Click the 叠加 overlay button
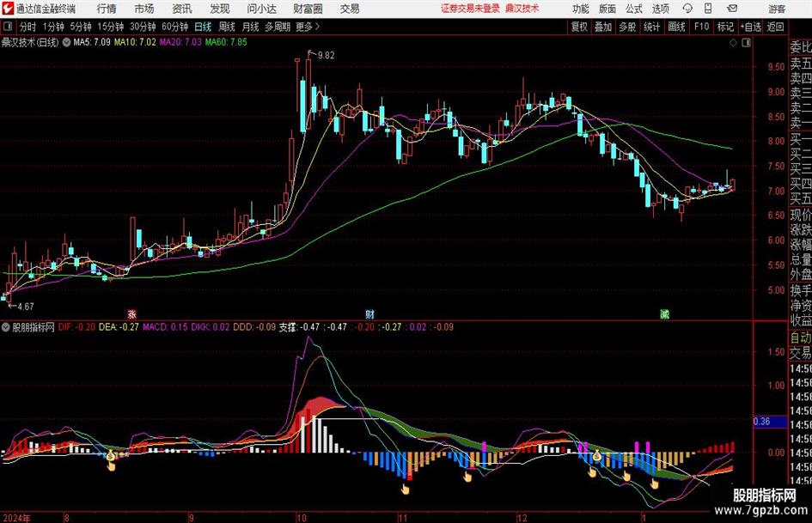812x523 pixels. [603, 27]
